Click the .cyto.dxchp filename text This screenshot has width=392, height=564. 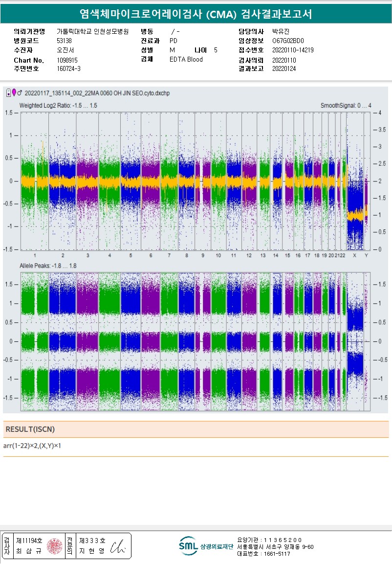[x=97, y=92]
